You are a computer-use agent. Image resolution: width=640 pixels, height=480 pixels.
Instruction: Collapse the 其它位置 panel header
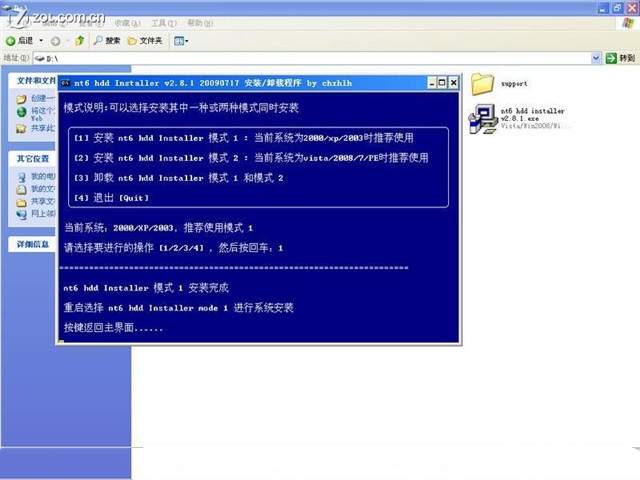[33, 159]
